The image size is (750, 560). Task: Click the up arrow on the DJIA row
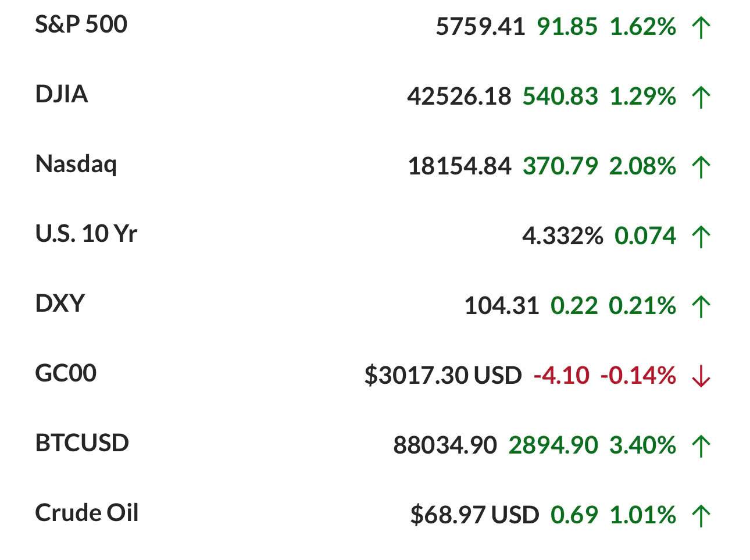[x=701, y=97]
